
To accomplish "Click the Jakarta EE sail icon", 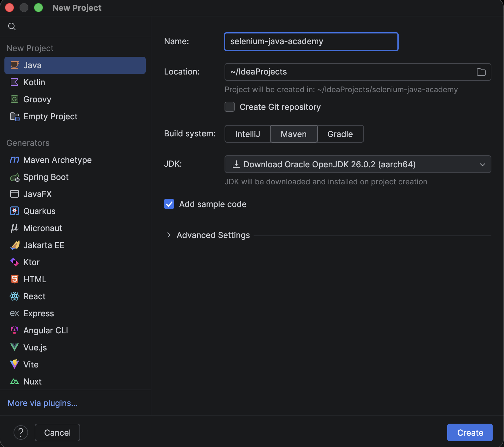I will (x=15, y=245).
